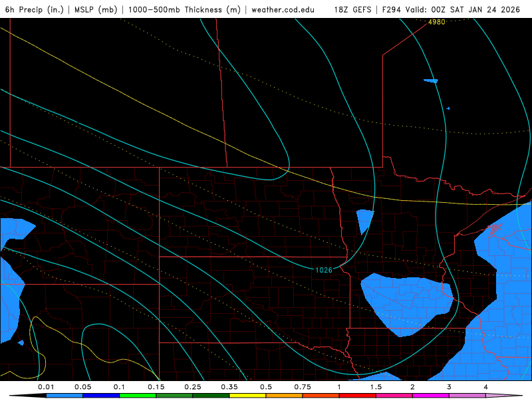Click the yellow 0.35–0.5 colorbar segment
This screenshot has height=399, width=532.
pos(247,396)
